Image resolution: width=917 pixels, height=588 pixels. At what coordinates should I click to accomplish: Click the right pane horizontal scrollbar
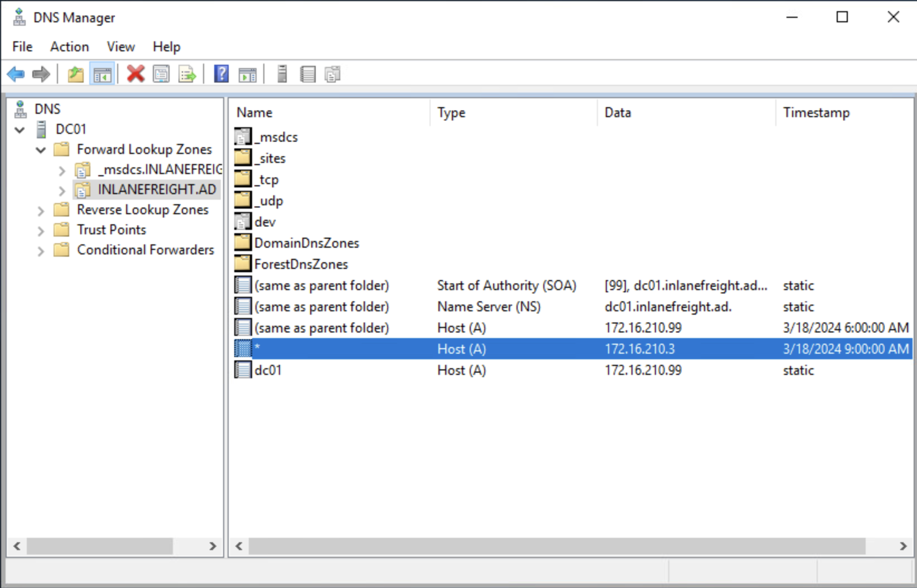557,546
